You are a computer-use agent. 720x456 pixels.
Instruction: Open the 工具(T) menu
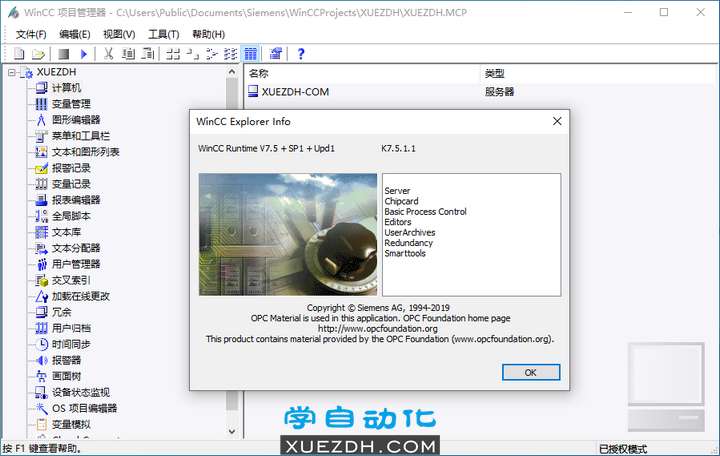tap(163, 34)
